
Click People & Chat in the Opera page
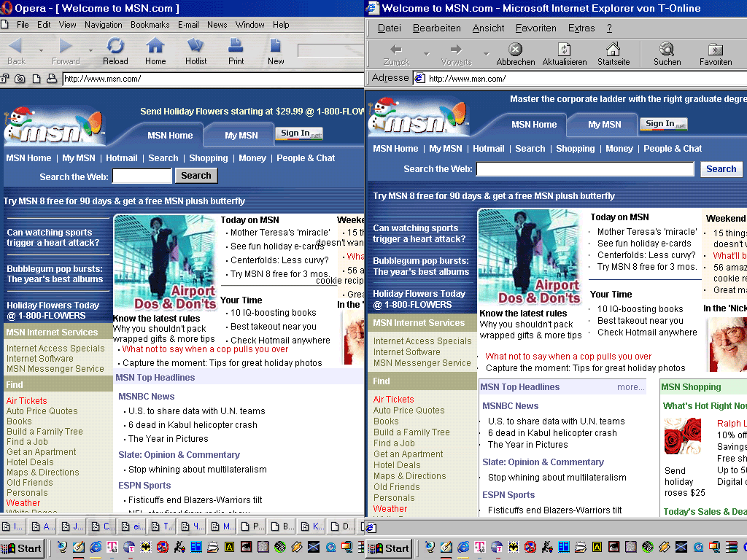pos(306,158)
